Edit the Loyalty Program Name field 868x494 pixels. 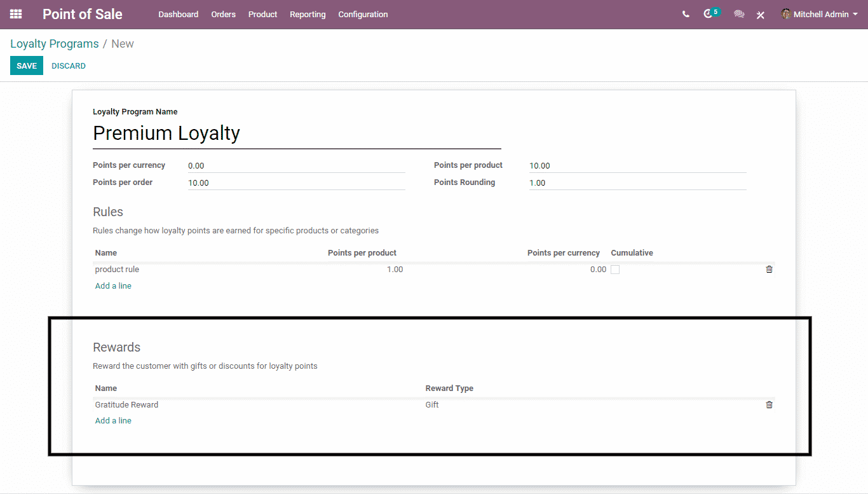(297, 134)
